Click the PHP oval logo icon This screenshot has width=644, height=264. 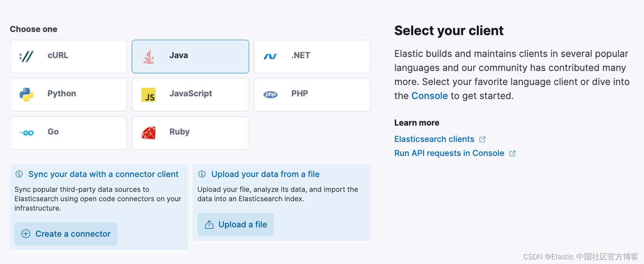click(271, 94)
